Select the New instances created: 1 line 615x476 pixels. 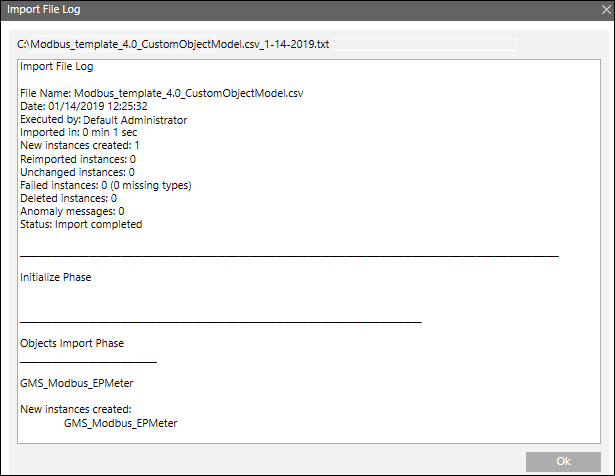[x=83, y=146]
